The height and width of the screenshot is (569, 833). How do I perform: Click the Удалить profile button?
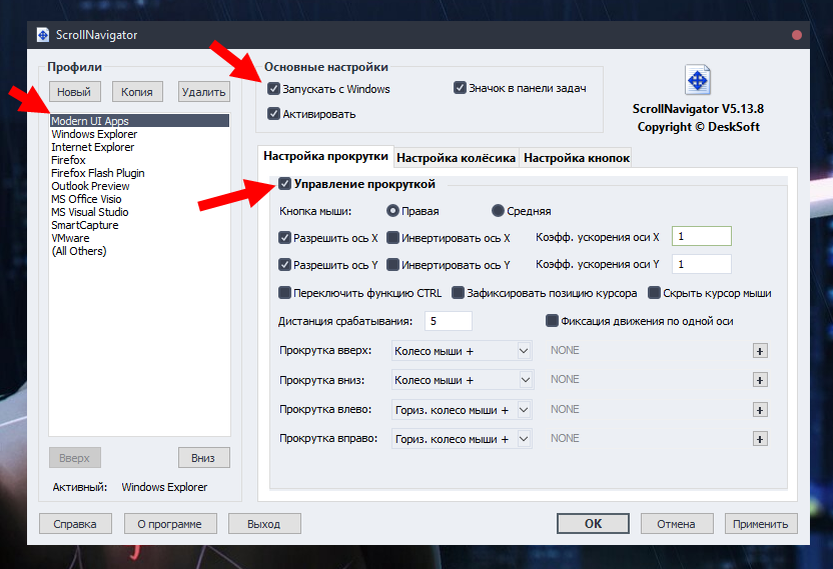203,92
